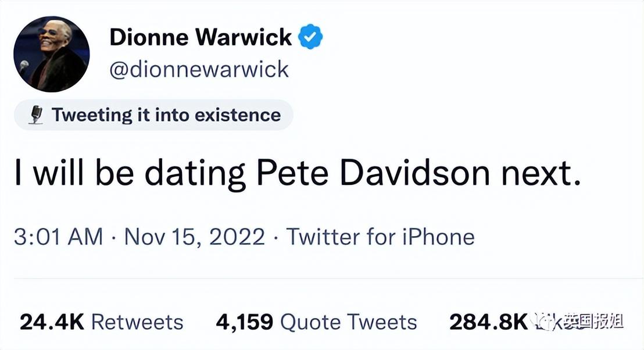Open the 'Retweets' label
The height and width of the screenshot is (350, 644).
(x=137, y=322)
